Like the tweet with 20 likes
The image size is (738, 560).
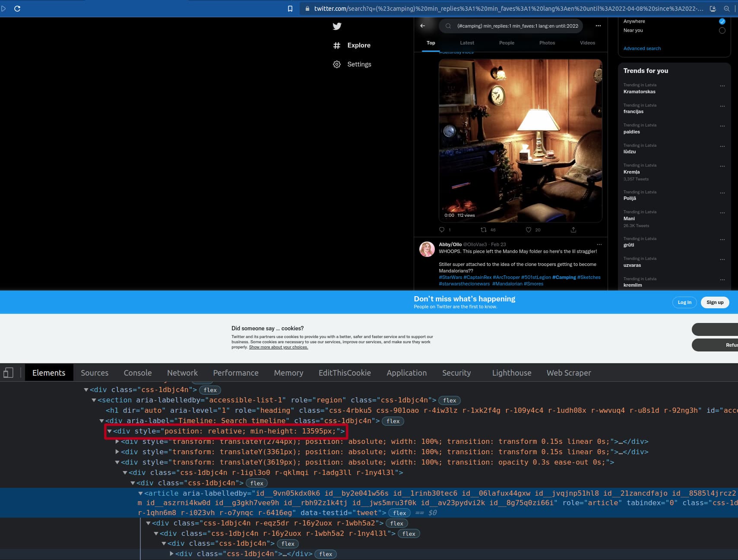(529, 230)
